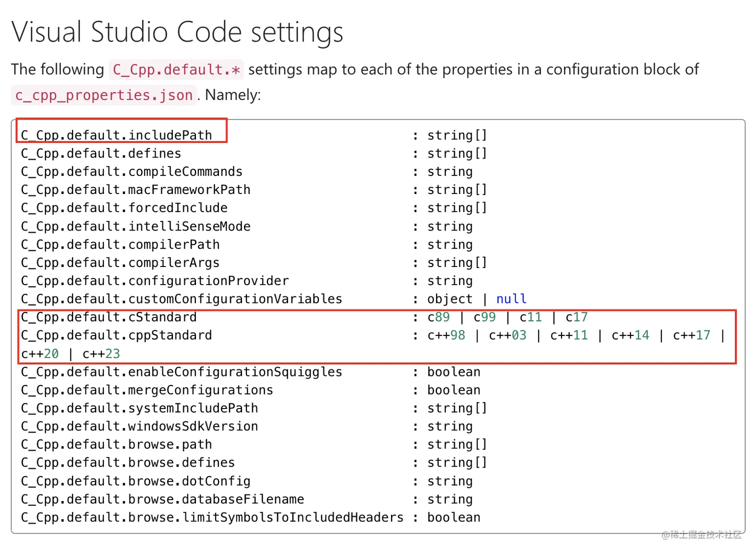Viewport: 756px width, 554px height.
Task: Click C_Cpp.default.browse.defines text
Action: (x=128, y=463)
